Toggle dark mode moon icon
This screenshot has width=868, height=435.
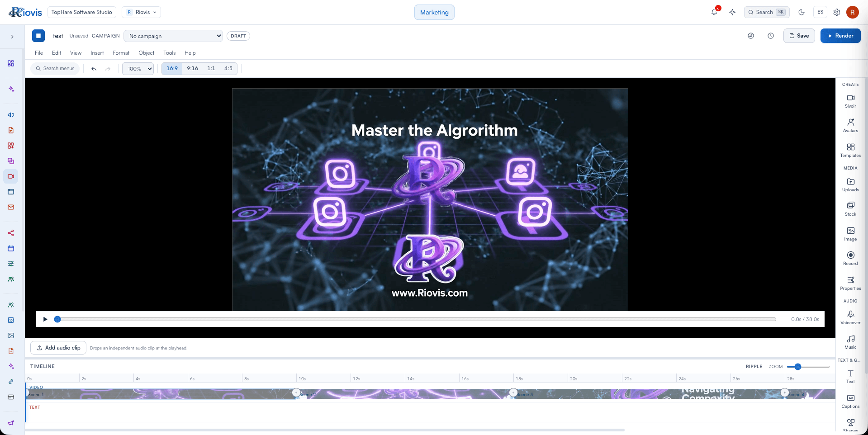[802, 12]
